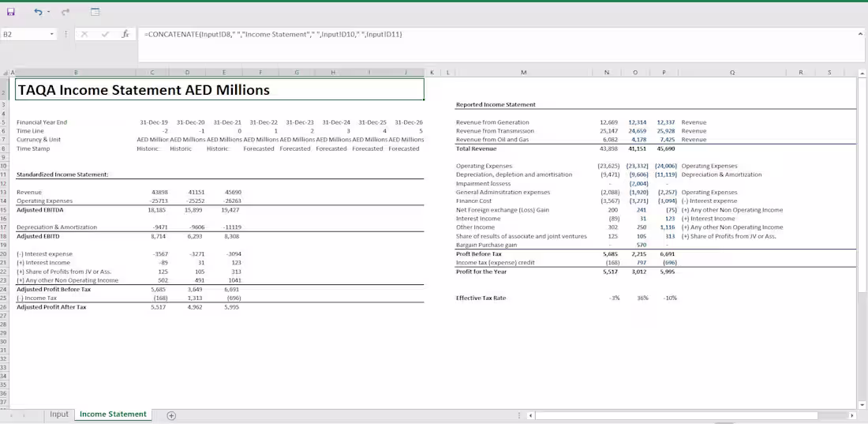Select the Income Statement sheet tab
Viewport: 868px width, 424px height.
pos(113,415)
